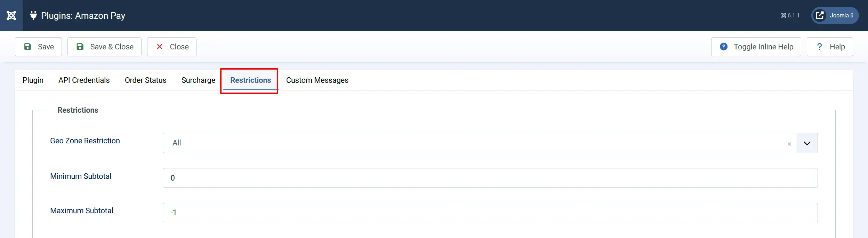Screen dimensions: 868x238
Task: Click the Geo Zone Restriction select box
Action: 490,143
